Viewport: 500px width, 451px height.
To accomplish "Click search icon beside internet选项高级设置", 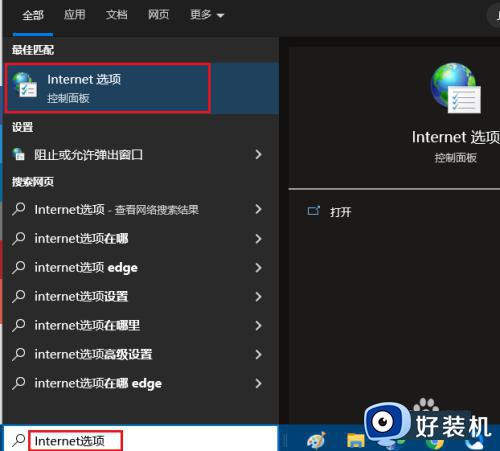I will click(19, 354).
